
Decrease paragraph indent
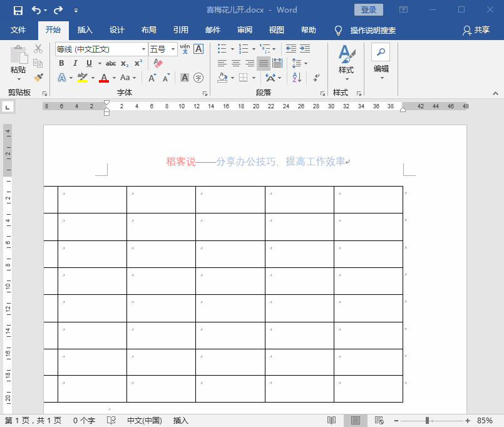click(291, 49)
